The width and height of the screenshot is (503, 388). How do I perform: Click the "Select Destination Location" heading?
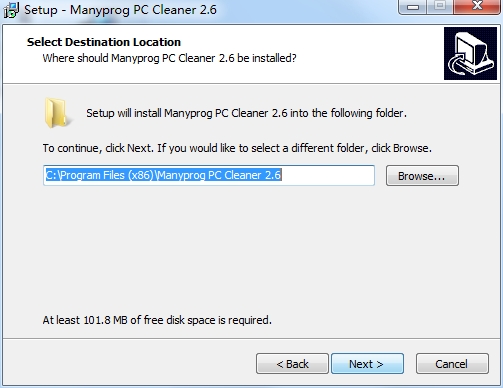tap(104, 42)
